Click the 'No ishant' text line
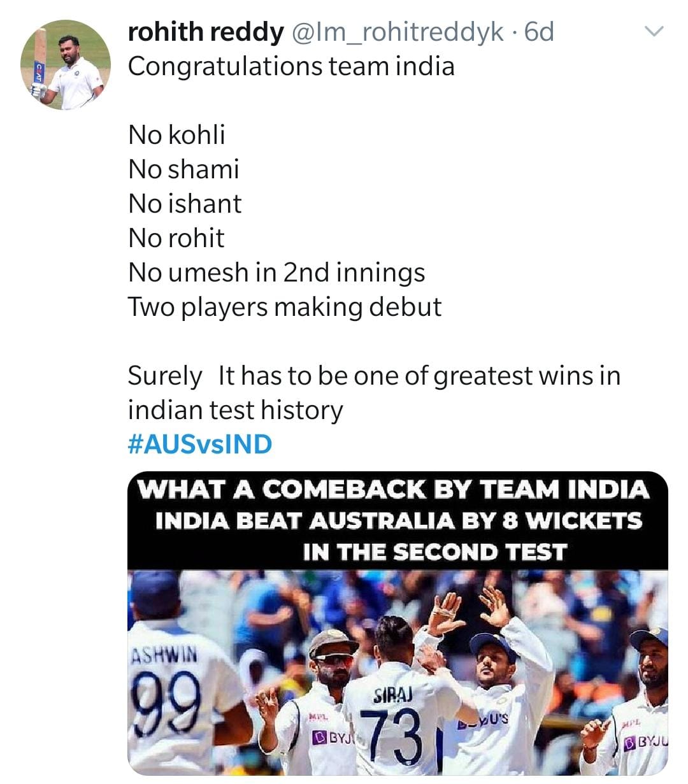This screenshot has width=688, height=784. pyautogui.click(x=185, y=204)
